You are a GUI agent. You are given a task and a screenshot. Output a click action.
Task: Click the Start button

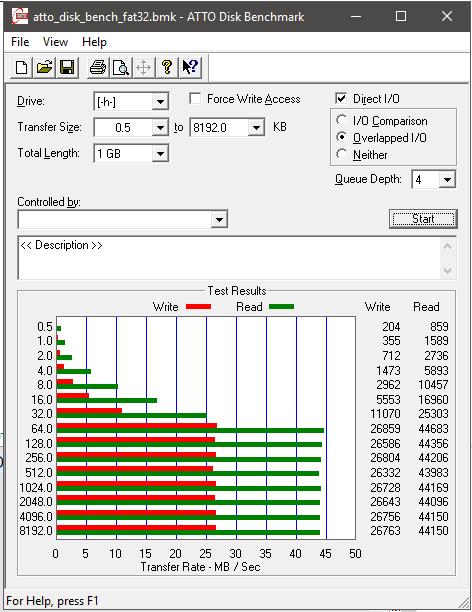tap(423, 219)
